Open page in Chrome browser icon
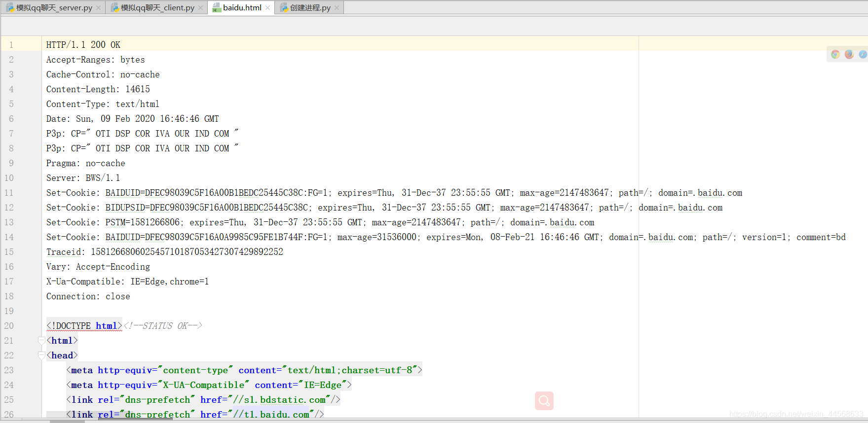The width and height of the screenshot is (868, 423). 835,54
